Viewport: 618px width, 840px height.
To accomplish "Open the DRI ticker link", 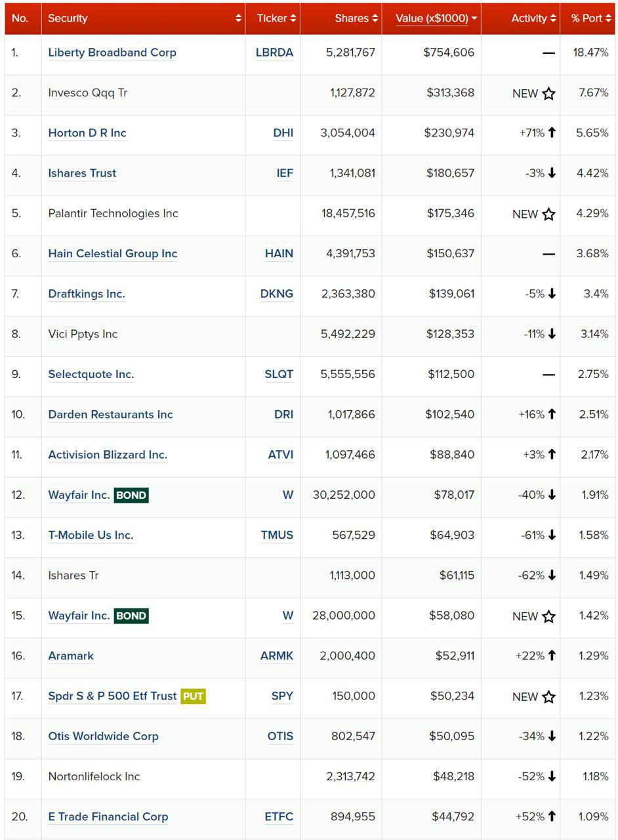I will tap(283, 415).
